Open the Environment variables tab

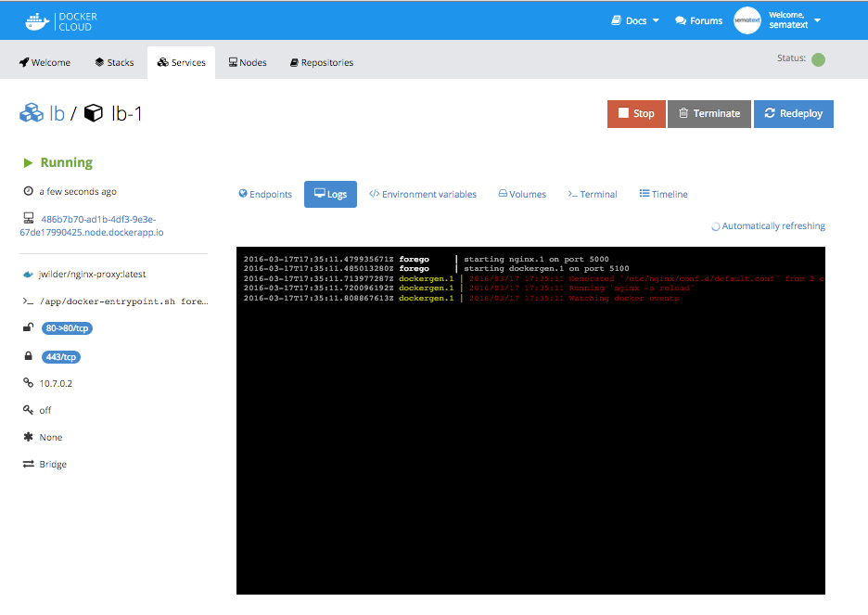423,194
